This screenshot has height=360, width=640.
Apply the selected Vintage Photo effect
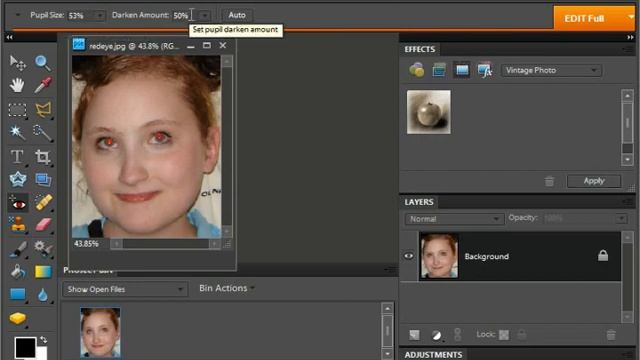click(x=594, y=181)
